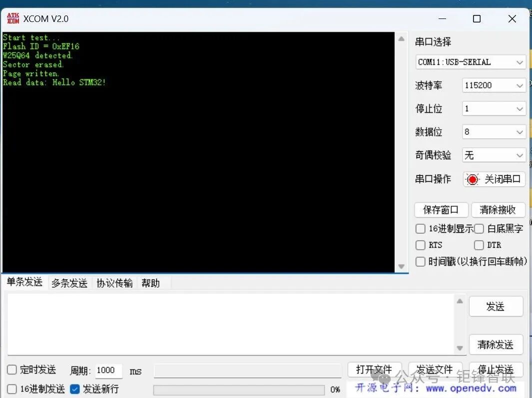Uncheck the 发送新行 checkbox

74,389
